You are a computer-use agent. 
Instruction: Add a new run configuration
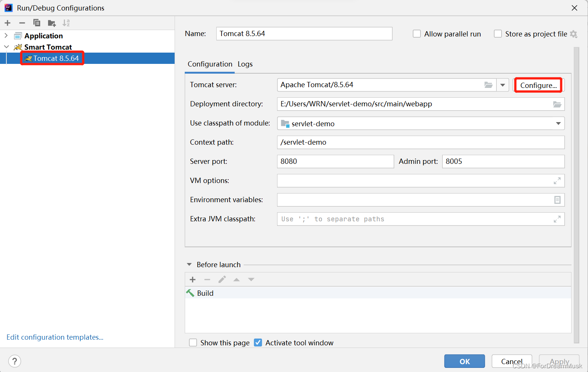(8, 23)
